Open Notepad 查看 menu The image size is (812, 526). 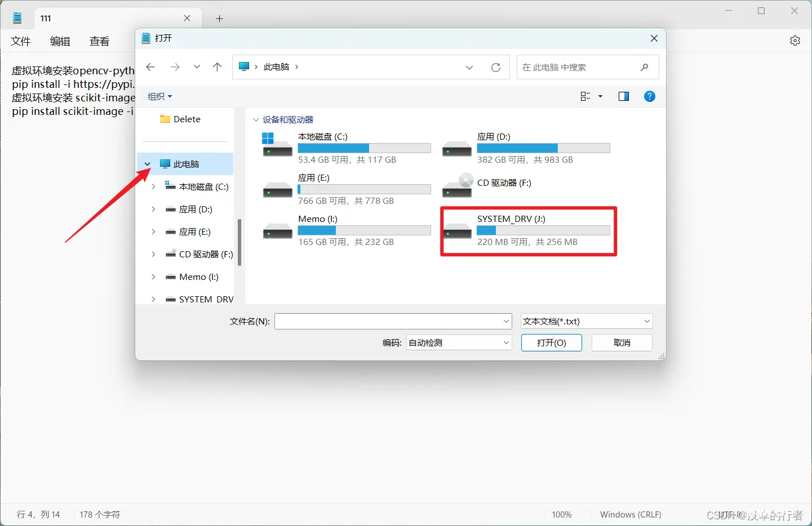point(100,41)
